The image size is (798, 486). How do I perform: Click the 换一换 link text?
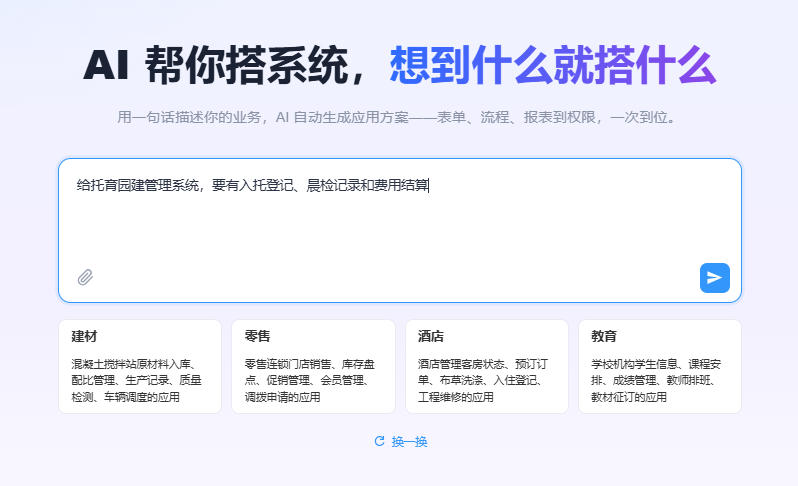click(410, 442)
